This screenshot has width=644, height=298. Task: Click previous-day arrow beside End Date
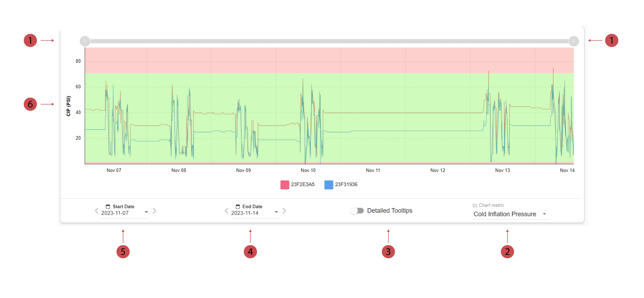226,211
